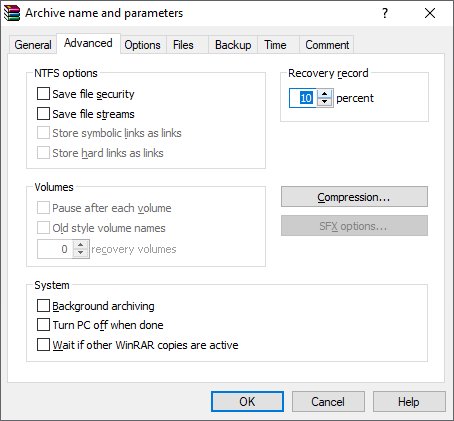The image size is (454, 421).
Task: Switch to the General tab
Action: (33, 45)
